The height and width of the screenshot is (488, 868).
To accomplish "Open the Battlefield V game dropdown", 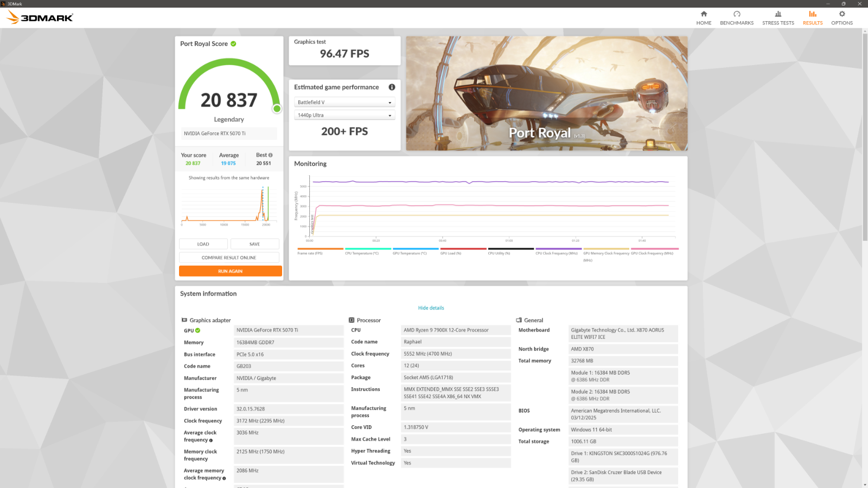I will coord(344,102).
